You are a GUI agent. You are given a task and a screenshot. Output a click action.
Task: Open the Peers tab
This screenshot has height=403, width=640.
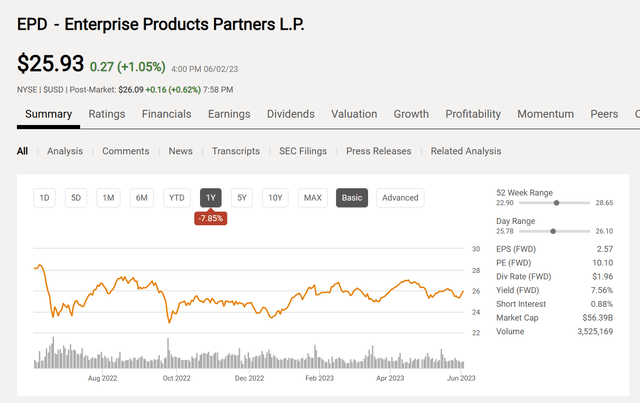pos(604,114)
